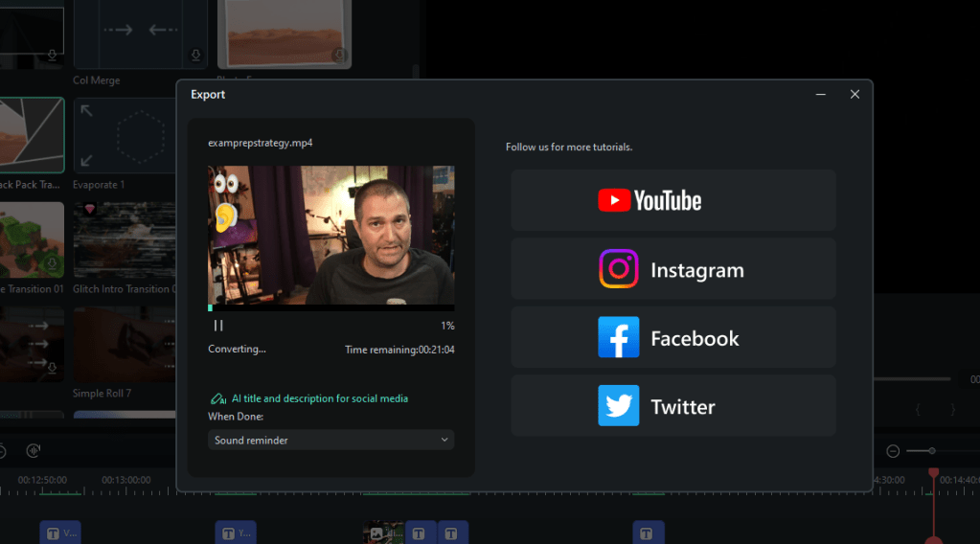
Task: Open the Sound reminder dropdown
Action: point(330,440)
